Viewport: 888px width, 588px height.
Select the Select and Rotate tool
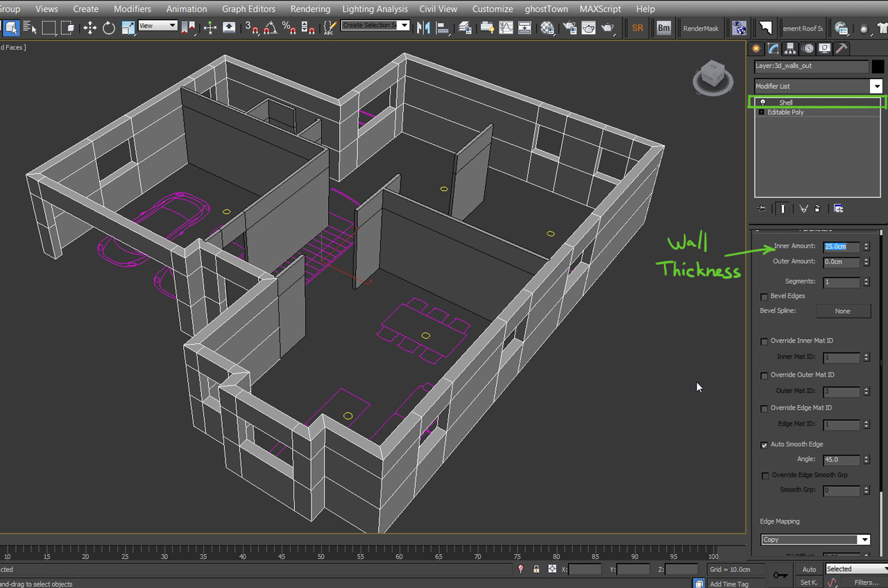(x=108, y=28)
